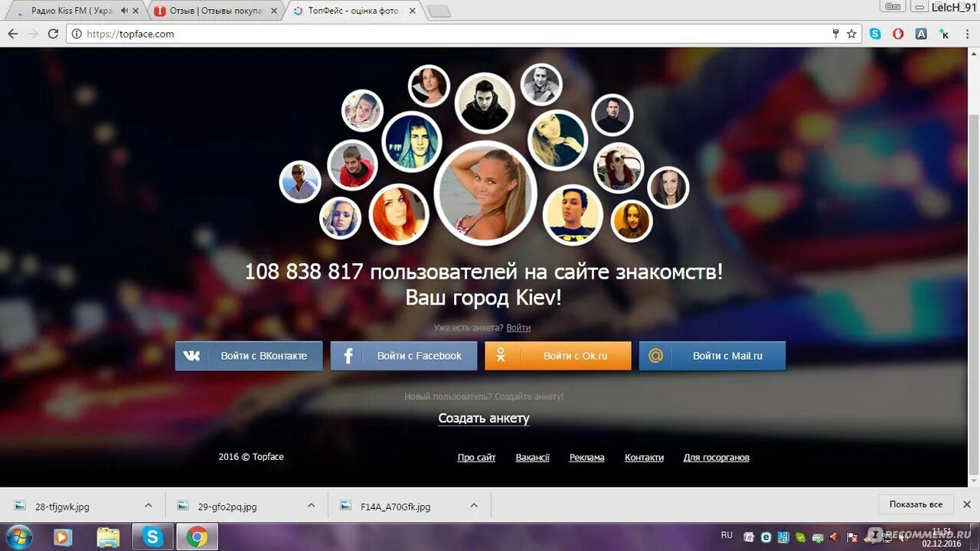Log in with Facebook
This screenshot has height=551, width=980.
tap(403, 356)
